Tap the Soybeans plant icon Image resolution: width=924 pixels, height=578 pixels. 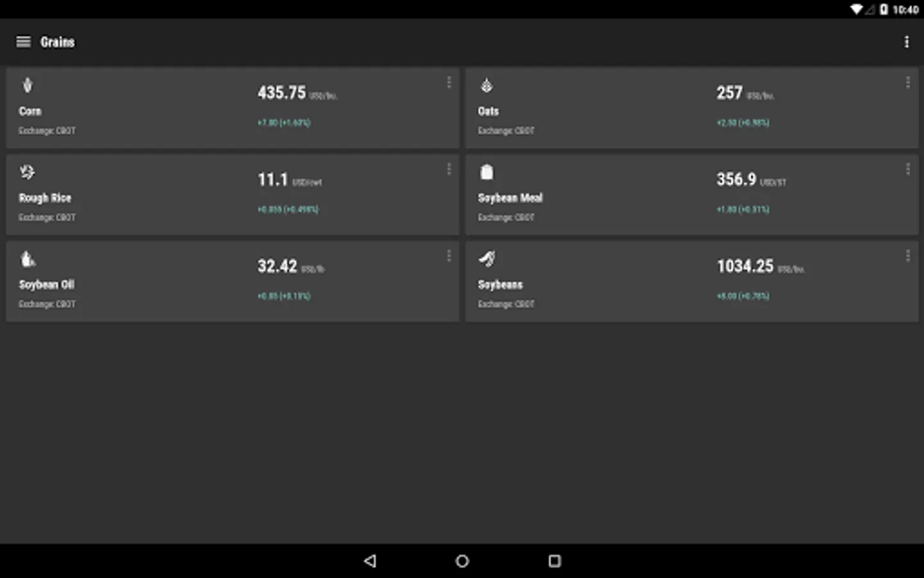[x=487, y=258]
